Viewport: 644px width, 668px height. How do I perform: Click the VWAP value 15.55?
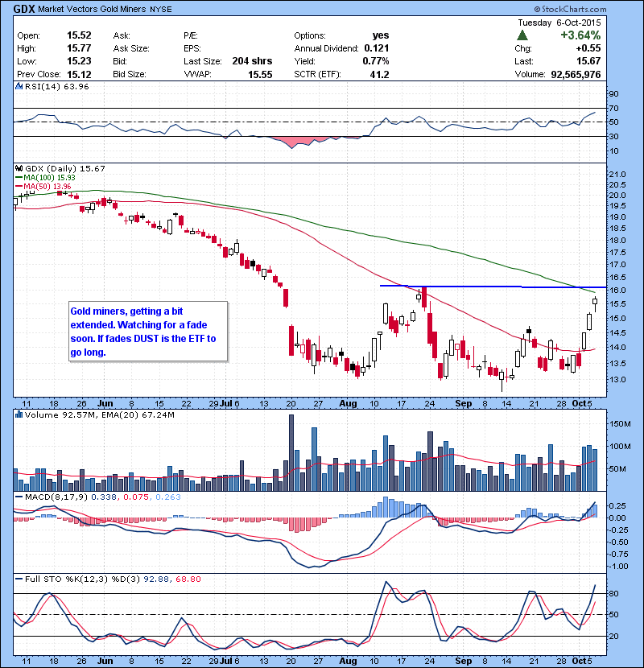260,75
